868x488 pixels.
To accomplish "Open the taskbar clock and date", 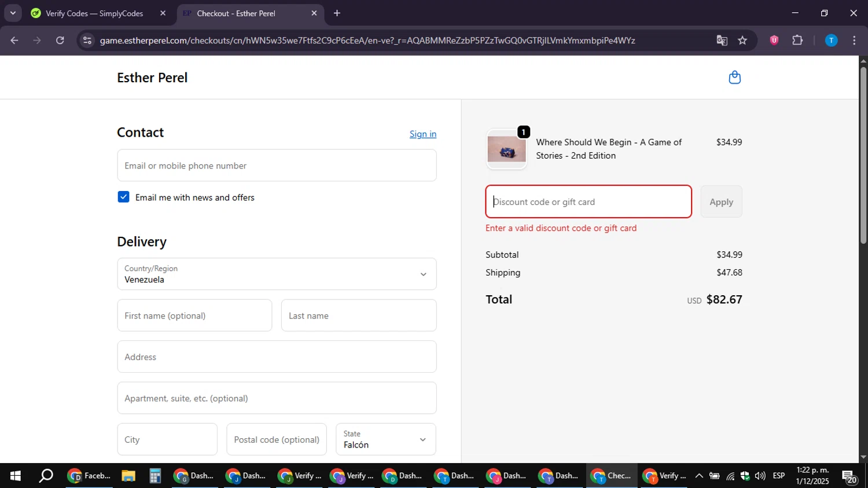I will tap(812, 476).
